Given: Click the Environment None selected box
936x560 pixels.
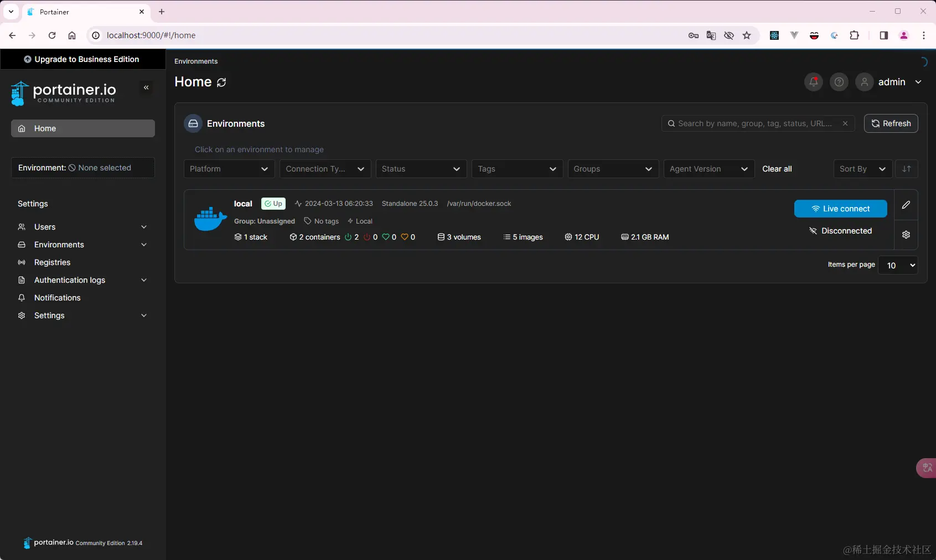Looking at the screenshot, I should click(x=83, y=168).
